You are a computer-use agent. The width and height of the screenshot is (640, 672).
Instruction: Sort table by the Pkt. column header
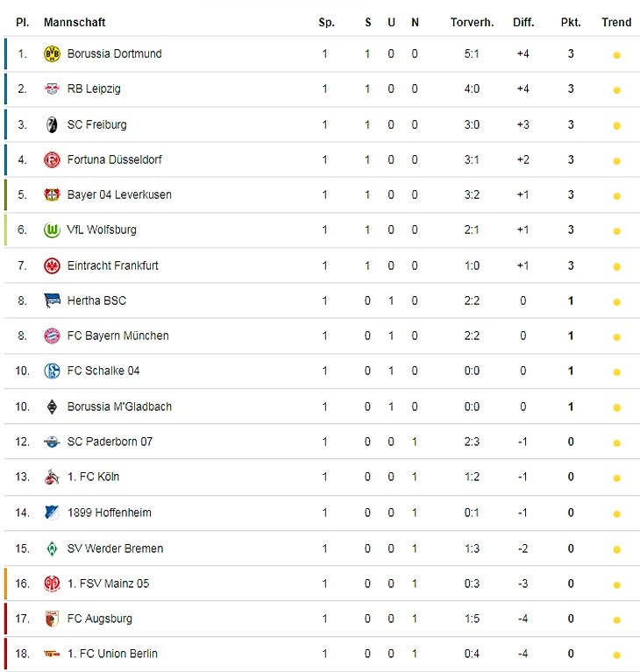coord(571,23)
